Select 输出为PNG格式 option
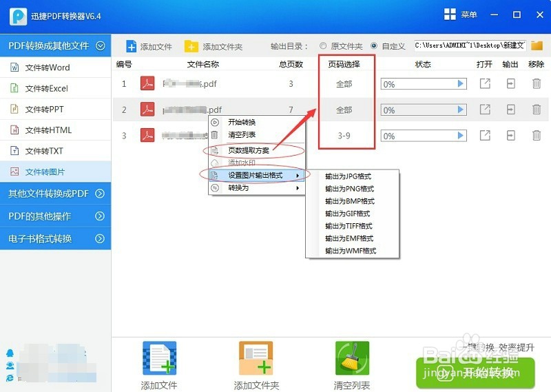This screenshot has width=551, height=392. [x=353, y=189]
